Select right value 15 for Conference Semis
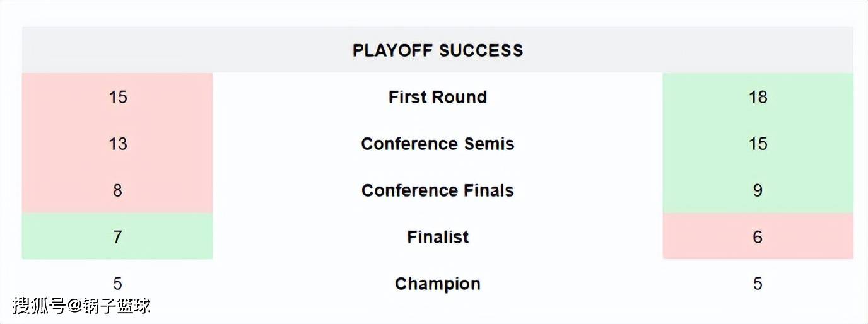 tap(758, 144)
